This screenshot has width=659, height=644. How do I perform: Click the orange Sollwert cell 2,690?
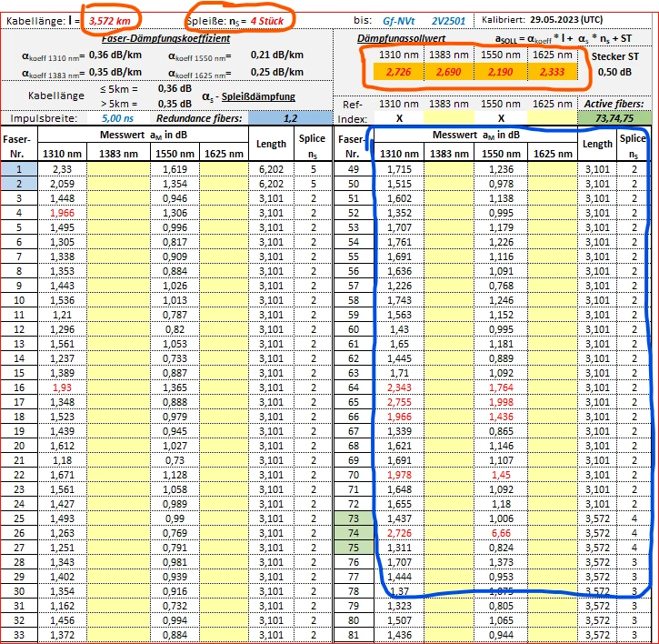(x=448, y=72)
